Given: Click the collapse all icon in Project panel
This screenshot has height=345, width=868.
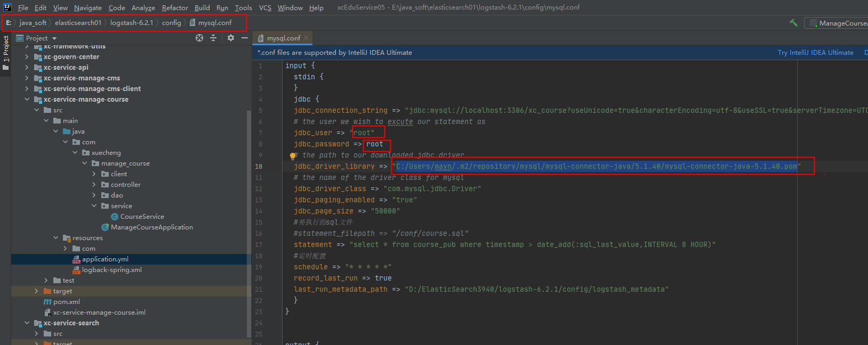Looking at the screenshot, I should [x=213, y=38].
